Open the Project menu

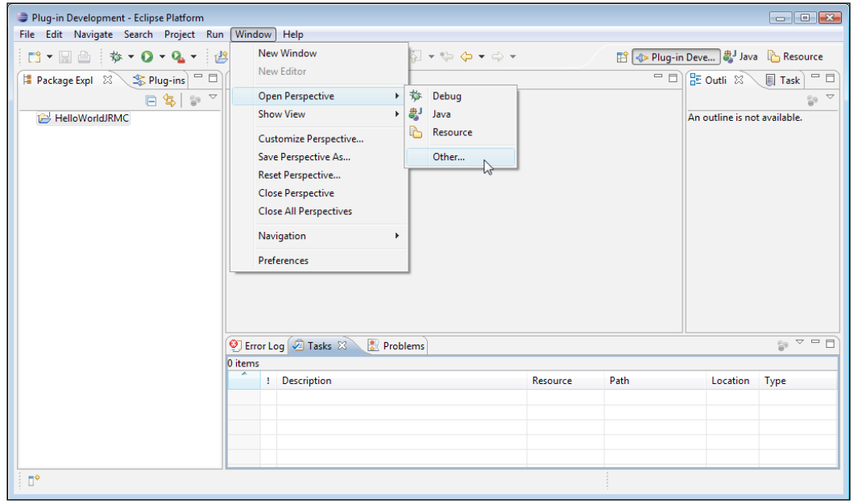point(180,35)
